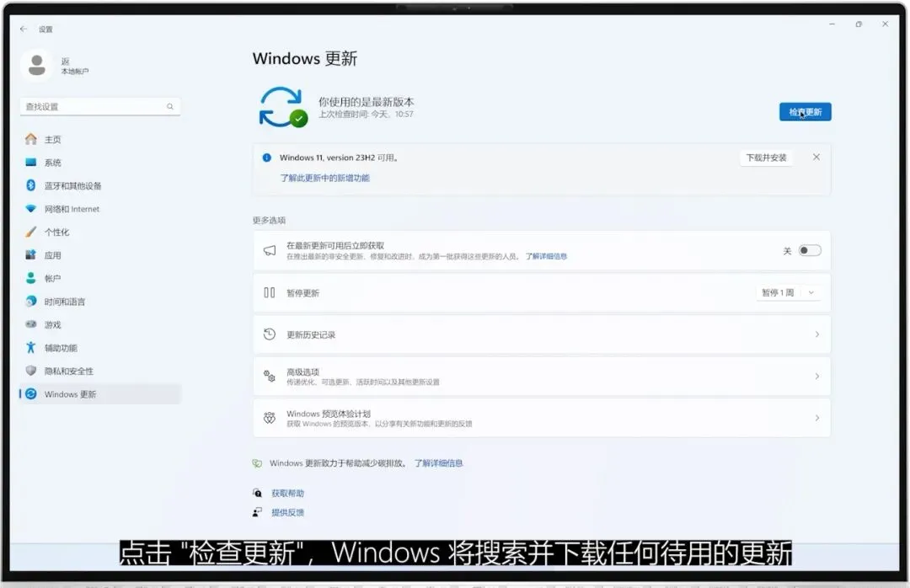Open the 主页 home icon in sidebar
Viewport: 910px width, 588px height.
coord(31,139)
